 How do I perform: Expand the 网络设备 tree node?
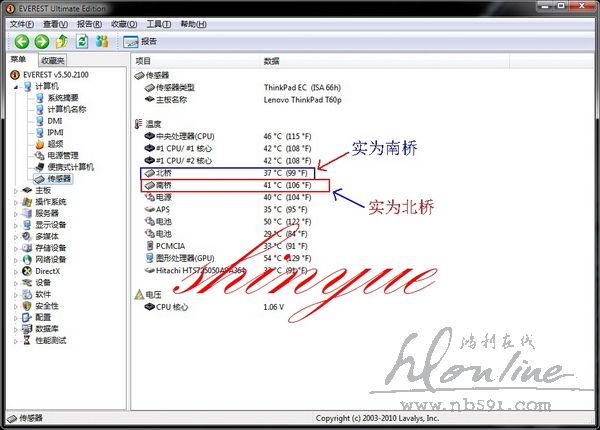point(16,260)
